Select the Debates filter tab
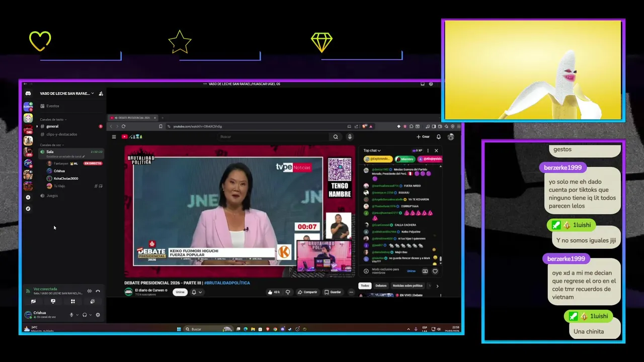644x362 pixels. point(381,286)
